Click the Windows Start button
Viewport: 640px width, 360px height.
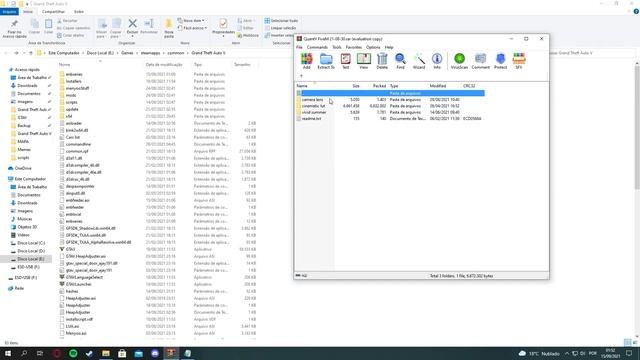coord(8,353)
